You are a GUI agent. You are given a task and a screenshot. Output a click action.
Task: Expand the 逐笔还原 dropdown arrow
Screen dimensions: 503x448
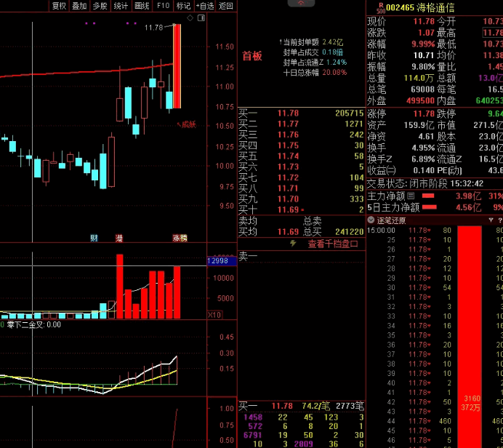point(371,220)
